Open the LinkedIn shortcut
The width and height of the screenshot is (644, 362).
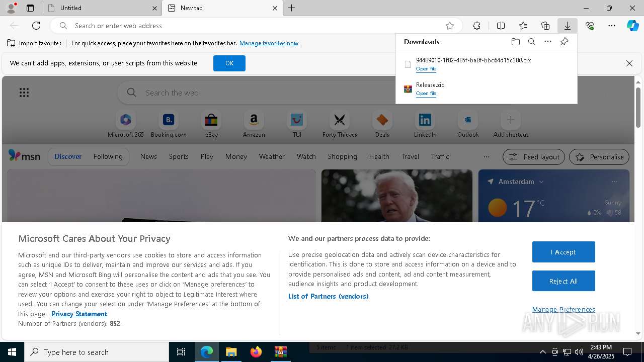point(425,125)
